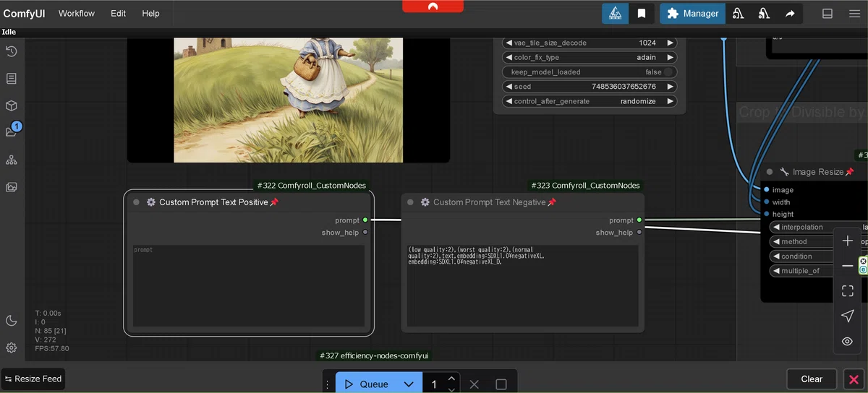Collapse the Custom Prompt Text Negative node dot
The height and width of the screenshot is (393, 868).
tap(410, 202)
